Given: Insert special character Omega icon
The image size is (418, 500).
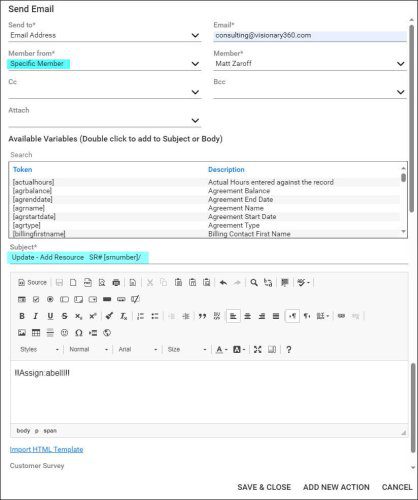Looking at the screenshot, I should pos(79,333).
